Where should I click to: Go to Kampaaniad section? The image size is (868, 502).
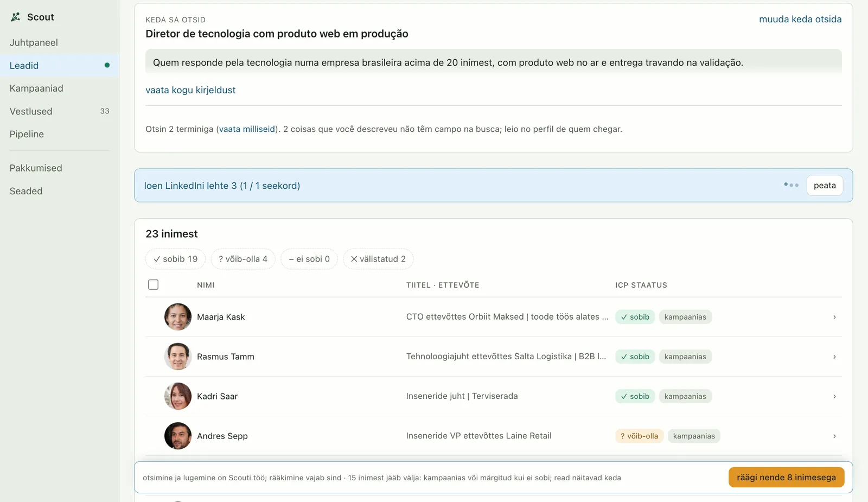(x=36, y=88)
